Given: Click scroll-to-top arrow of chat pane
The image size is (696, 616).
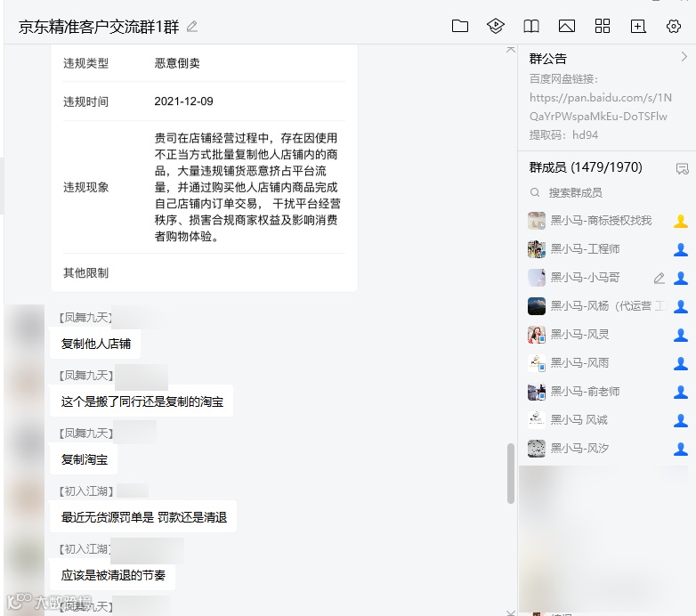Looking at the screenshot, I should tap(511, 49).
